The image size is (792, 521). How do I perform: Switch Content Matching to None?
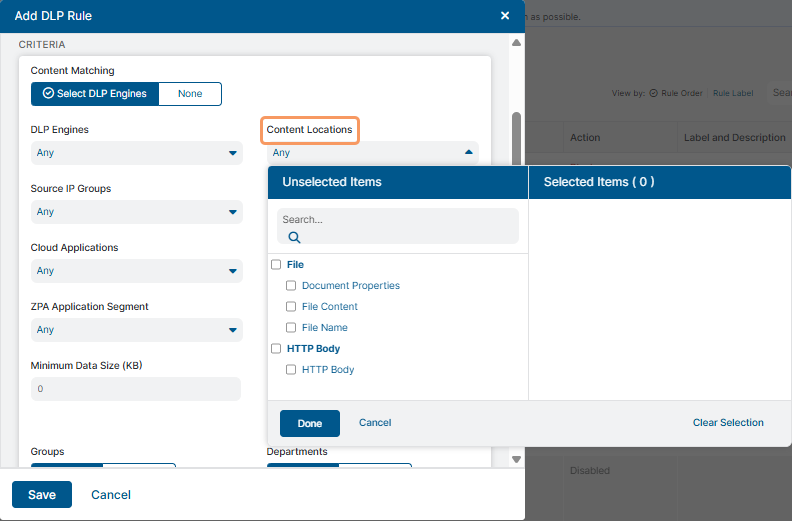[x=190, y=94]
